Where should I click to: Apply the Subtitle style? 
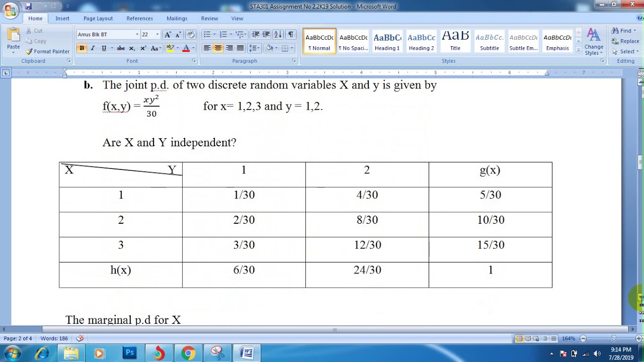pyautogui.click(x=490, y=41)
